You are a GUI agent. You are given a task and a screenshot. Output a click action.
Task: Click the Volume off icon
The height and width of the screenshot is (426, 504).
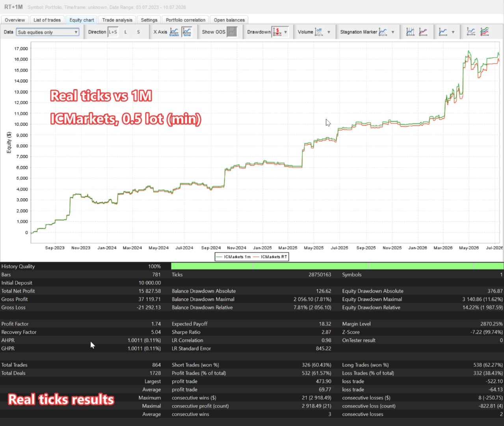(319, 32)
